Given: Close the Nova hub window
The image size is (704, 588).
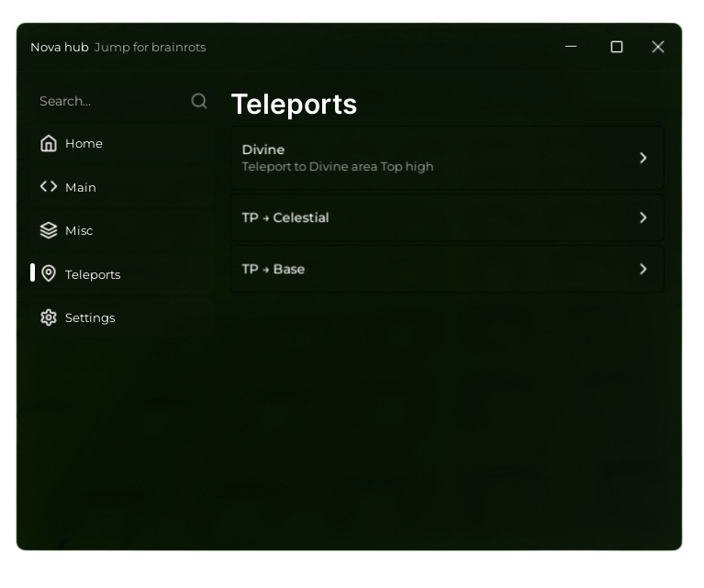Looking at the screenshot, I should click(658, 47).
